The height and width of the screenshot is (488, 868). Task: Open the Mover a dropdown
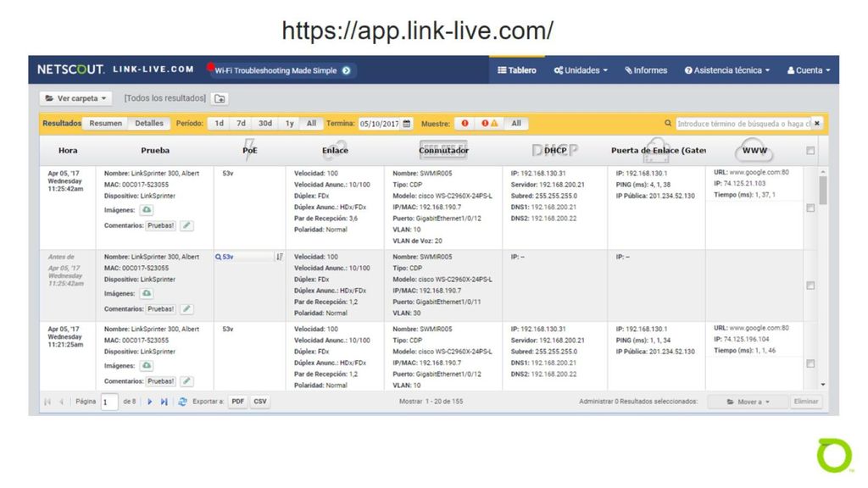tap(748, 402)
